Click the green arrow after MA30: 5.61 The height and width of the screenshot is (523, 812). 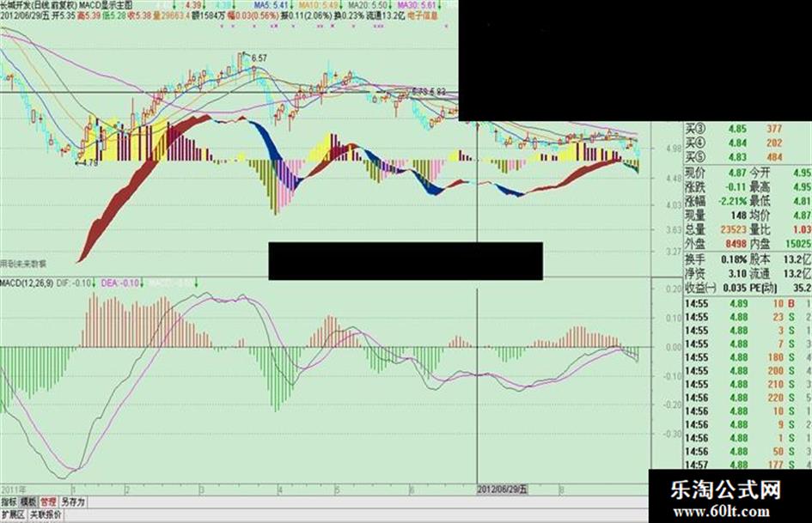(440, 5)
